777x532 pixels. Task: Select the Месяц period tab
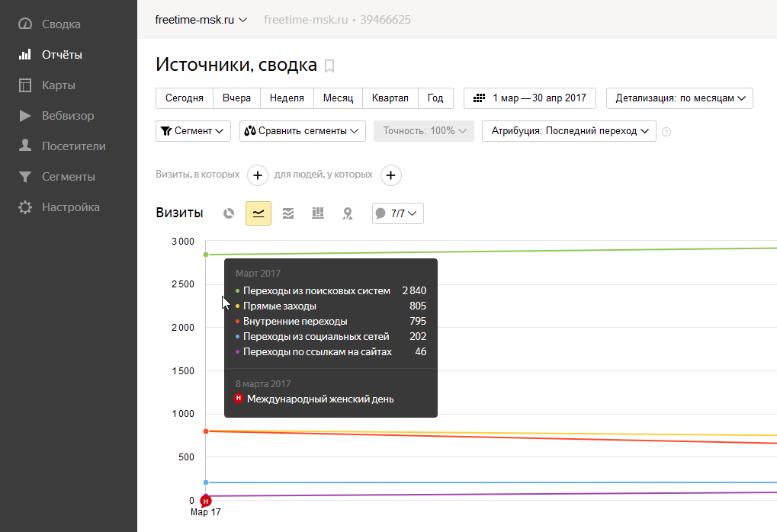[x=338, y=98]
